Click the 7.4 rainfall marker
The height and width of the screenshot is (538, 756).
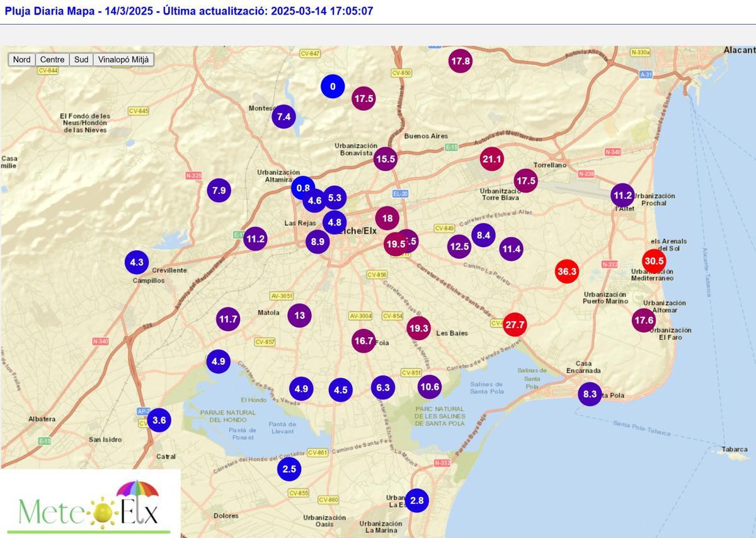tap(283, 117)
